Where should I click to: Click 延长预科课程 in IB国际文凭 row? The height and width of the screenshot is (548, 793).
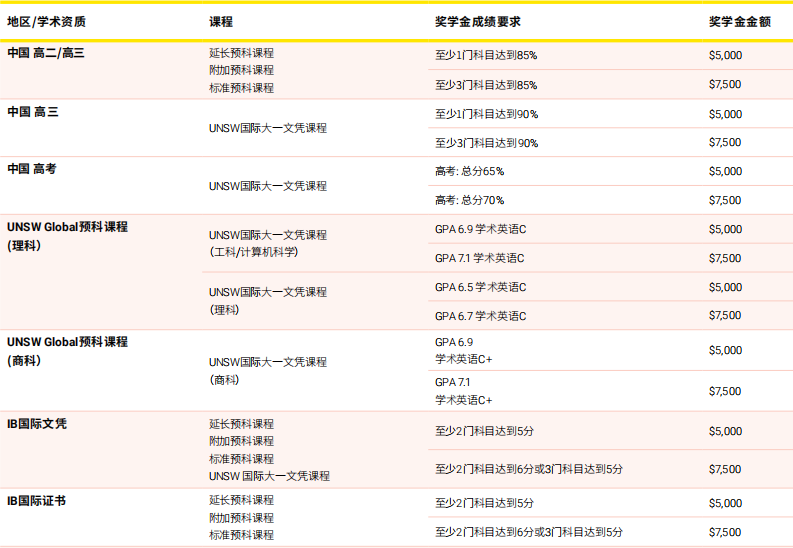241,424
